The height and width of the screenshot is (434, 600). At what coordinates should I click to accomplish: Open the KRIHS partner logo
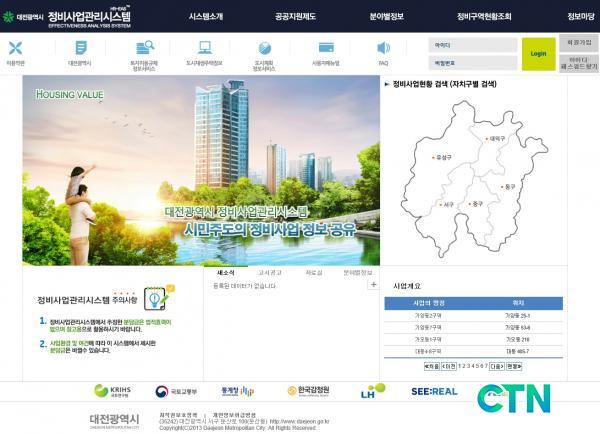[x=112, y=391]
